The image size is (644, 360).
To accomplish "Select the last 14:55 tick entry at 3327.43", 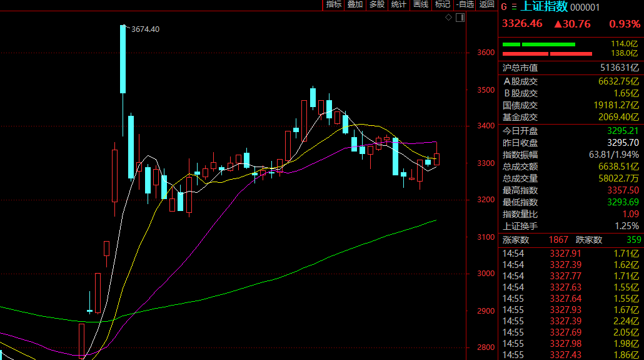I will (x=570, y=355).
